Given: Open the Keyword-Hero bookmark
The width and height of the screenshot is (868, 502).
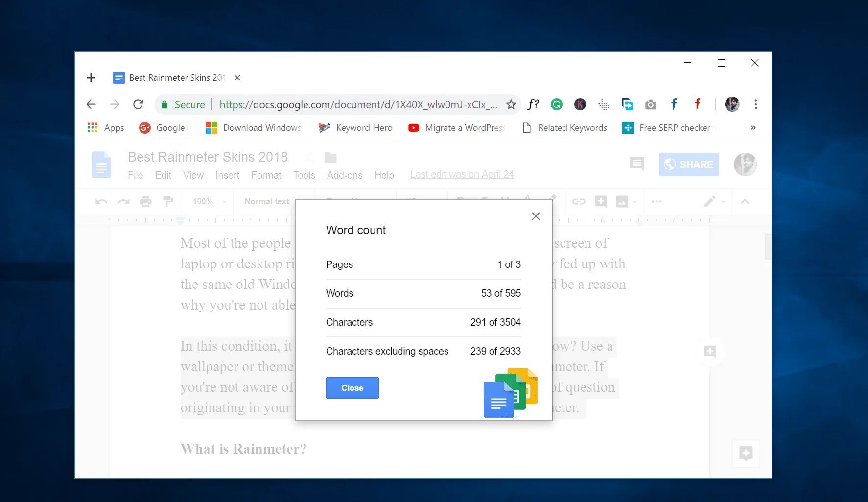Looking at the screenshot, I should point(355,128).
